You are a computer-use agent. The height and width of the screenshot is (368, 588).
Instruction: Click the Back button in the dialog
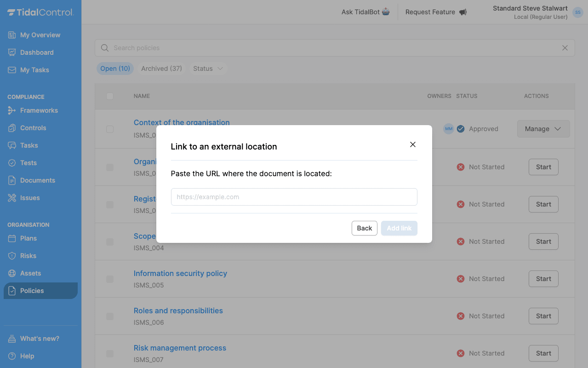pos(364,228)
